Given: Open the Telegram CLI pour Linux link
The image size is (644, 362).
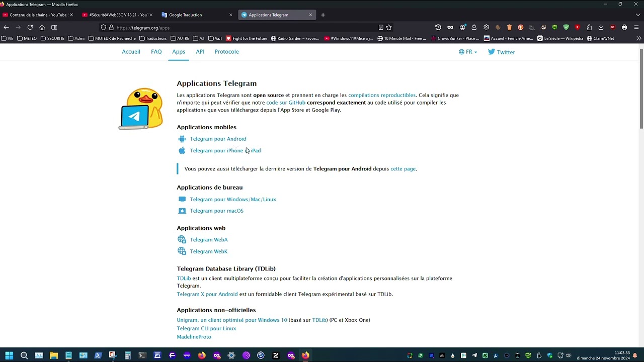Looking at the screenshot, I should [x=206, y=328].
